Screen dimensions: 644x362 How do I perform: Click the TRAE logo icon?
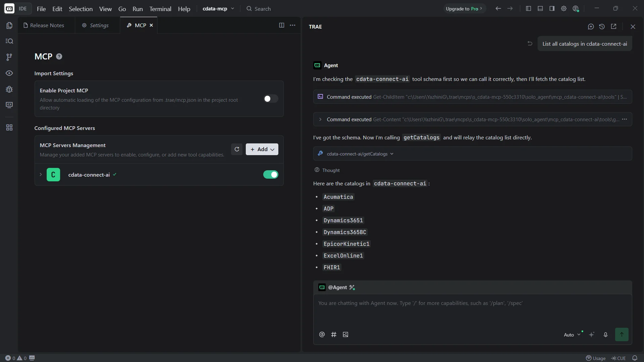point(9,9)
